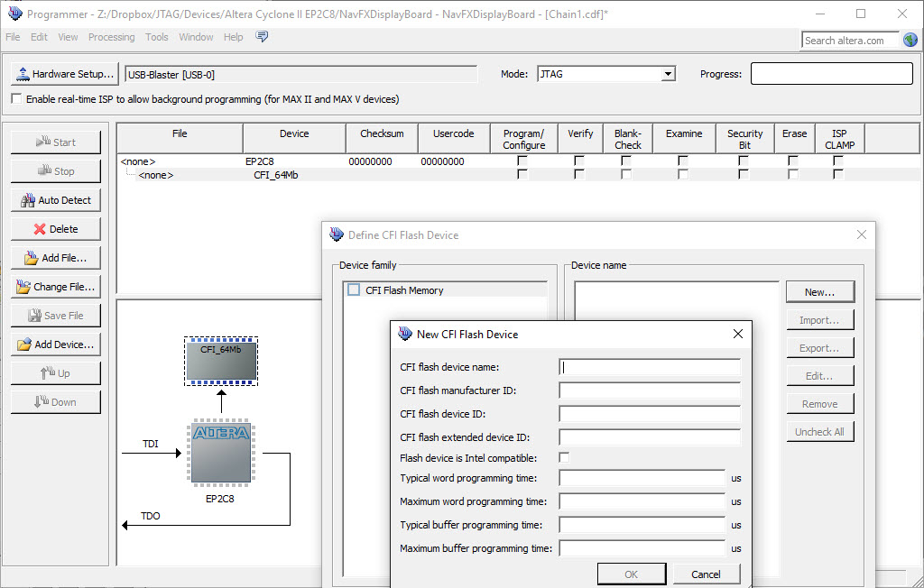Tick Program/Configure for the CFI_64Mb row
This screenshot has width=924, height=588.
(522, 174)
